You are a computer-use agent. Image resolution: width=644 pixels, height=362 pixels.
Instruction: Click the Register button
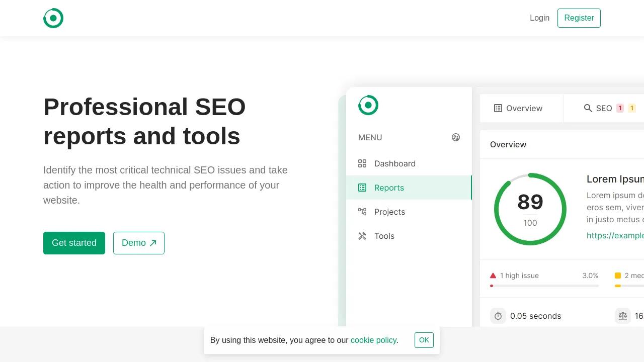point(579,18)
